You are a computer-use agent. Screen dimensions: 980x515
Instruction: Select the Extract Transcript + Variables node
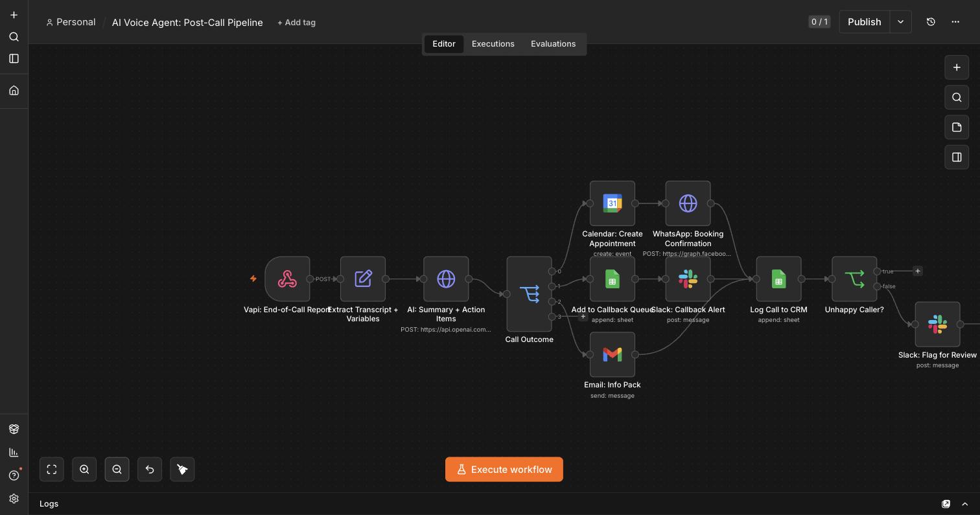tap(363, 279)
